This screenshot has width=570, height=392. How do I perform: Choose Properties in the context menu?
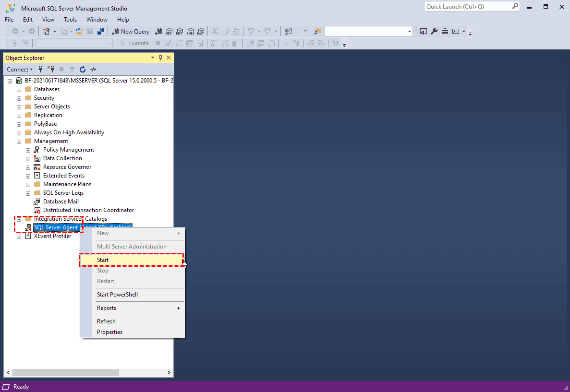coord(133,332)
